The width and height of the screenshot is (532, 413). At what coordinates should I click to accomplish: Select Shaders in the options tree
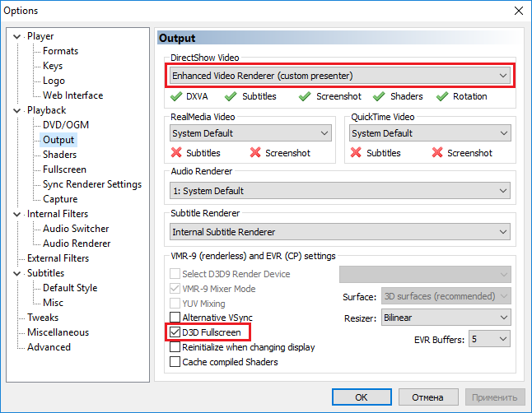coord(59,155)
